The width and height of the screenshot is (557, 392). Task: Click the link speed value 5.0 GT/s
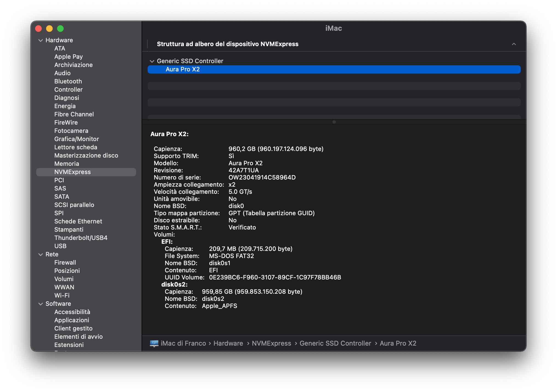pyautogui.click(x=240, y=192)
